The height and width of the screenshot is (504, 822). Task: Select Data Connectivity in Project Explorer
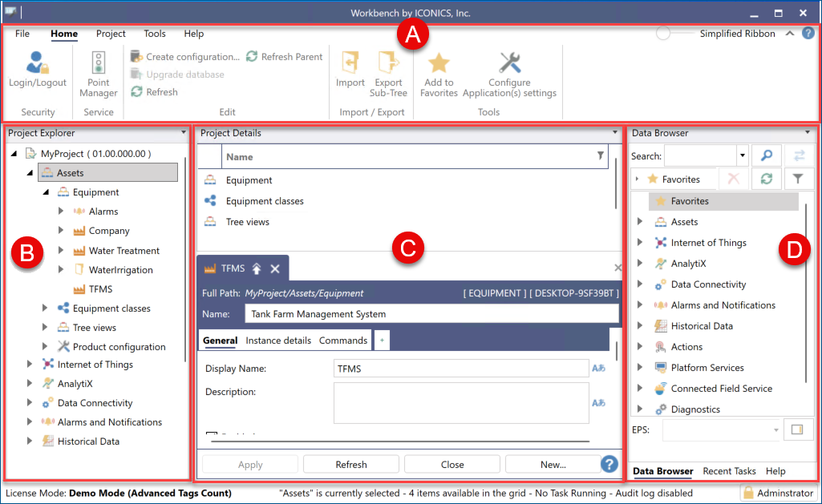coord(95,403)
